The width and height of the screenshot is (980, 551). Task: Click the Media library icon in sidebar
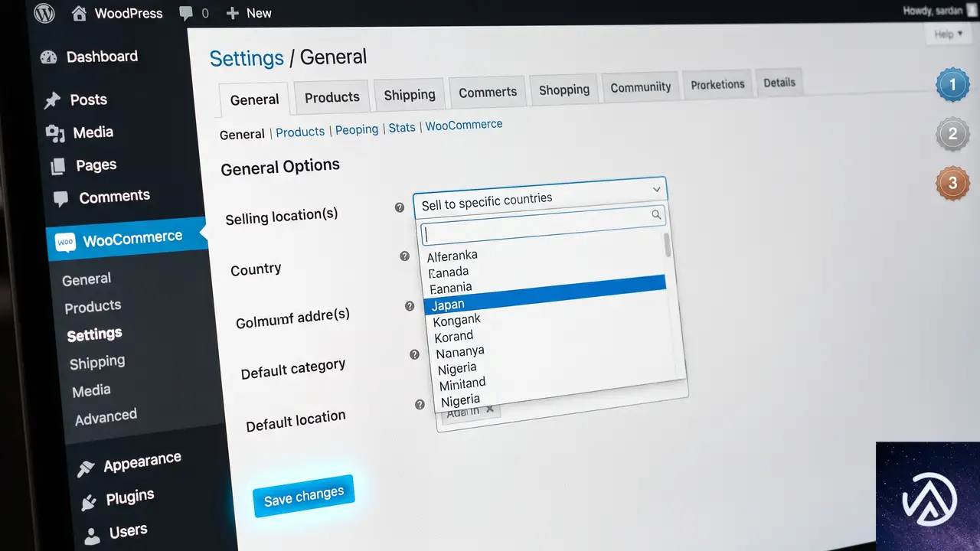(x=55, y=134)
